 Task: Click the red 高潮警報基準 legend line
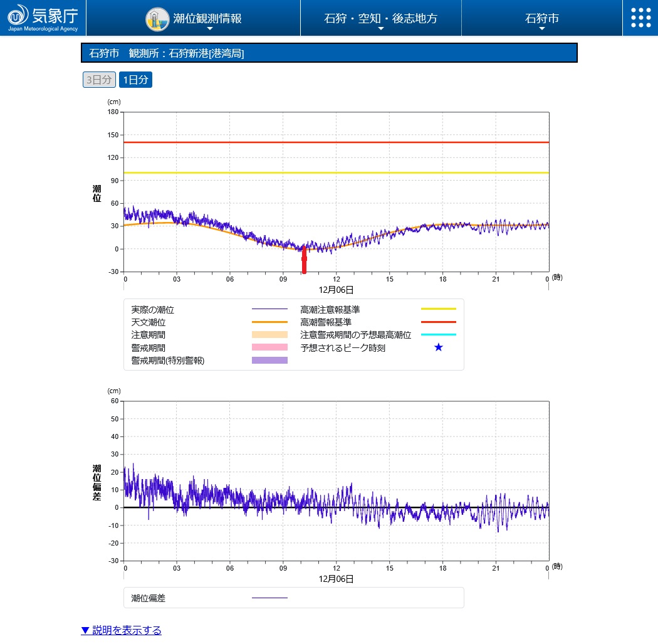pyautogui.click(x=439, y=322)
